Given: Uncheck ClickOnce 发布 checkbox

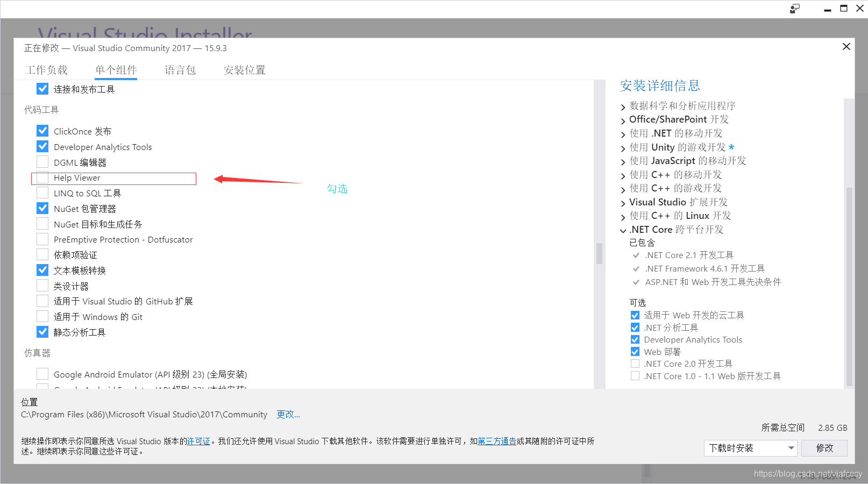Looking at the screenshot, I should 42,131.
